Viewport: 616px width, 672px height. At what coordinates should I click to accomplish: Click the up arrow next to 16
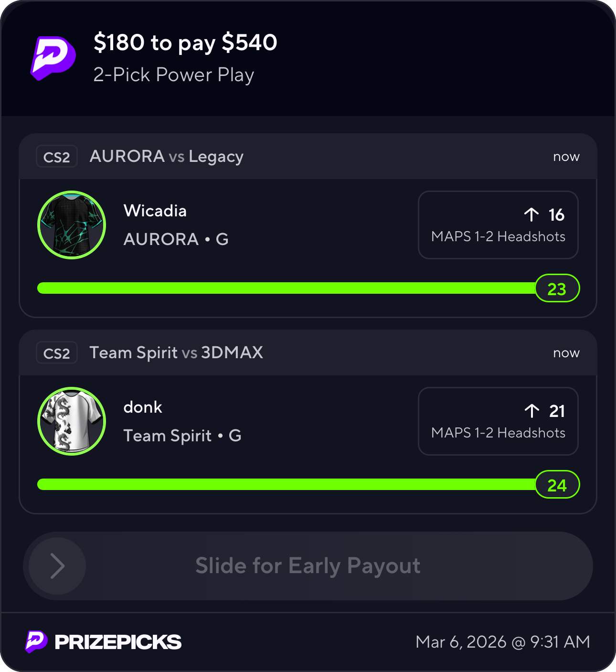point(531,215)
